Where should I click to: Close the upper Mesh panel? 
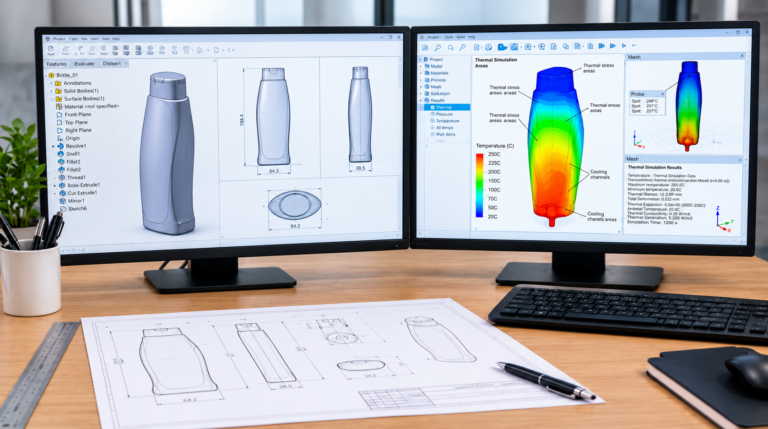(742, 57)
